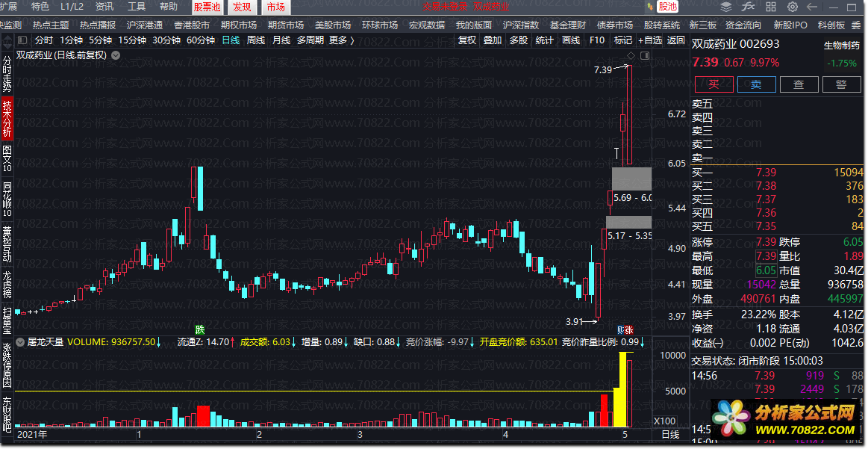The width and height of the screenshot is (868, 449).
Task: Click the 叠加 overlay toolbar item
Action: (x=493, y=40)
